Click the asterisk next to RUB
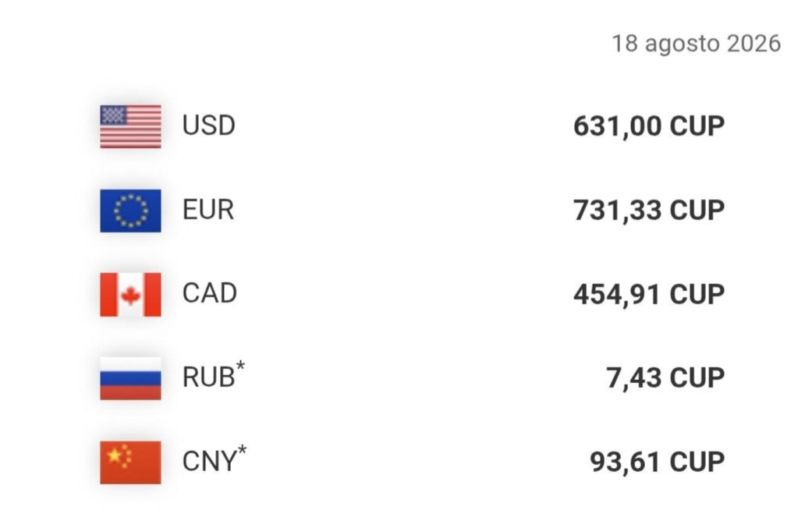The image size is (812, 517). [x=240, y=366]
